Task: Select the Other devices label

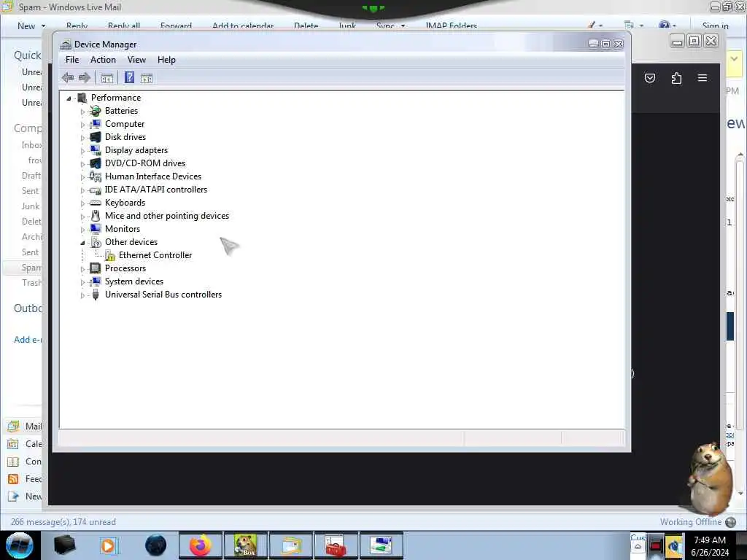Action: point(131,242)
